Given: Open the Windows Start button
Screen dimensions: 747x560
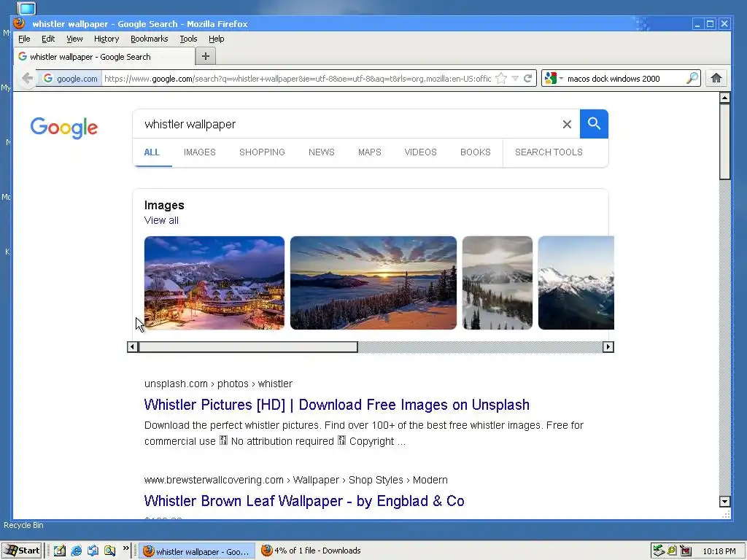Looking at the screenshot, I should click(22, 551).
